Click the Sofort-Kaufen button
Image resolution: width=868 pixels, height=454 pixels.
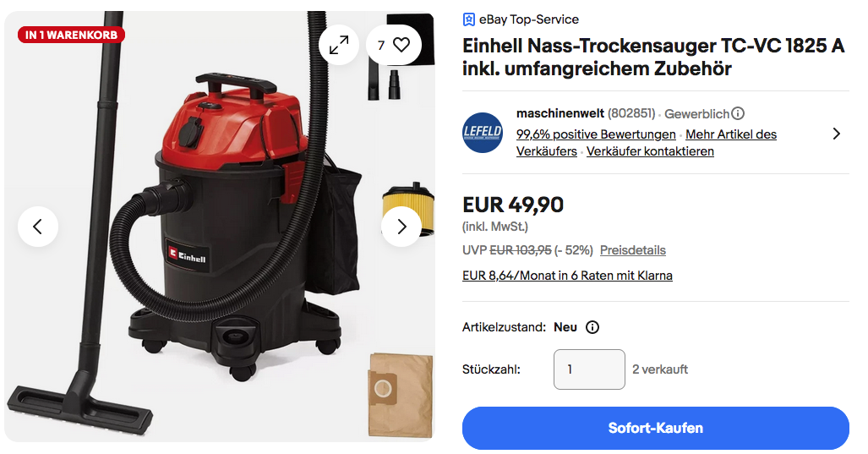pyautogui.click(x=655, y=428)
